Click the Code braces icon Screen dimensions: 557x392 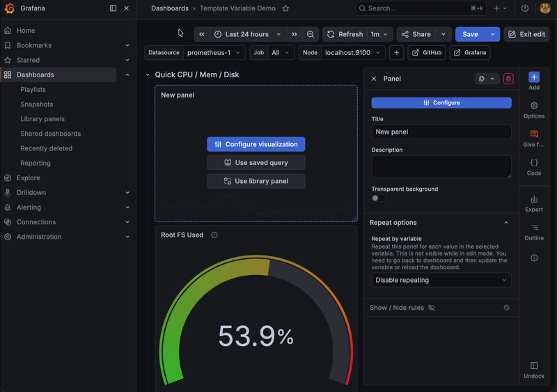pyautogui.click(x=534, y=167)
